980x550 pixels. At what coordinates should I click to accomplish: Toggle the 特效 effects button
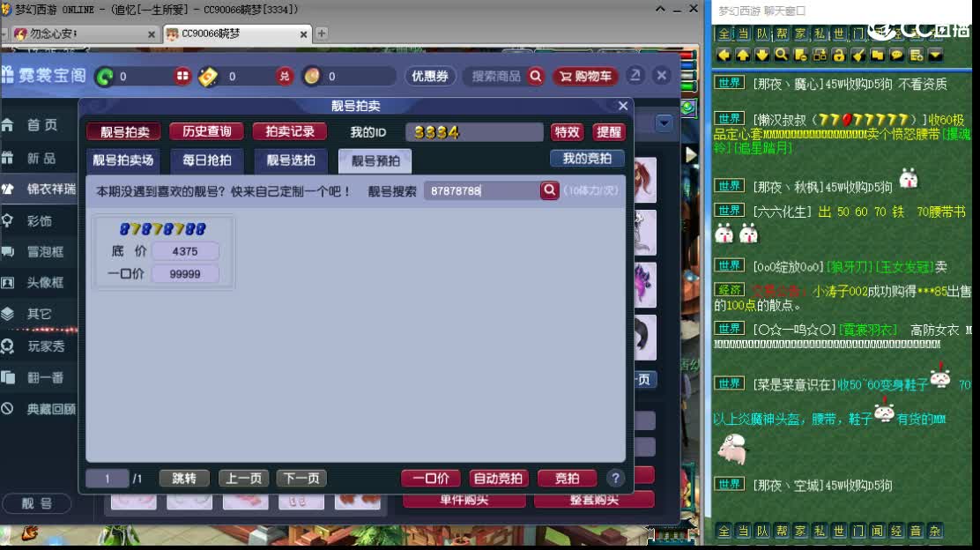[x=567, y=131]
